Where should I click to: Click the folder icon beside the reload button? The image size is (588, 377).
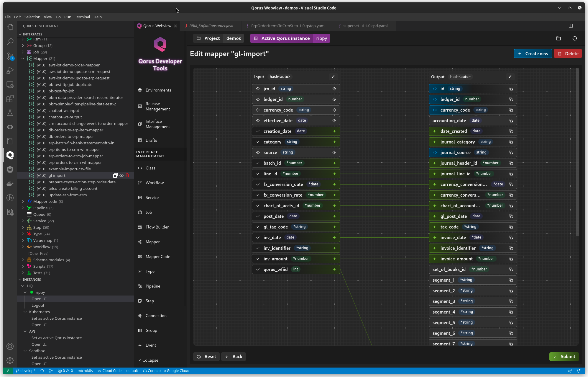click(x=558, y=38)
